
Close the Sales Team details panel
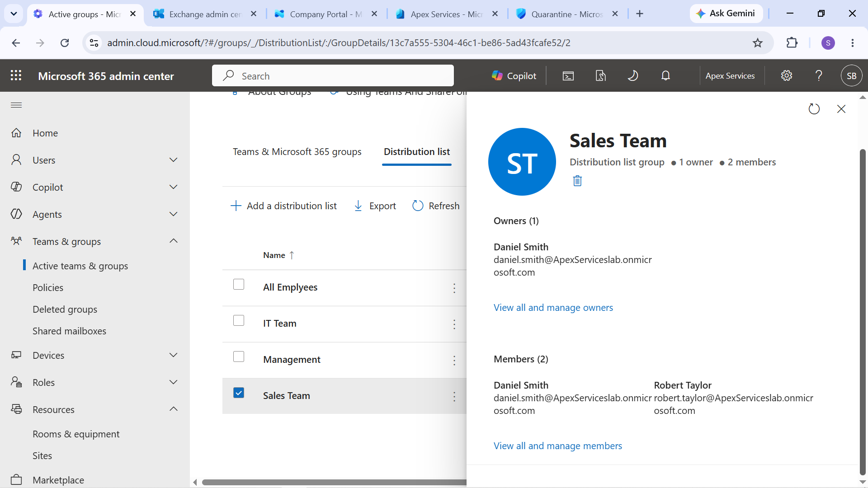click(841, 109)
